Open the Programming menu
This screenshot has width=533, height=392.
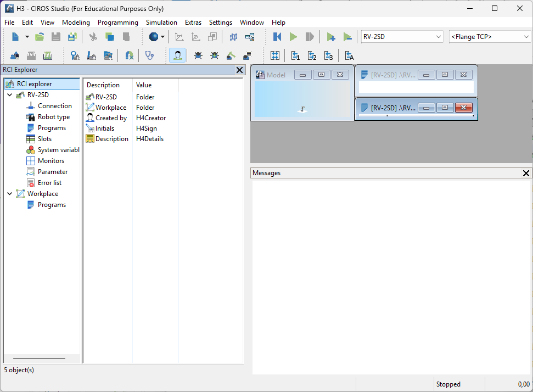tap(118, 23)
